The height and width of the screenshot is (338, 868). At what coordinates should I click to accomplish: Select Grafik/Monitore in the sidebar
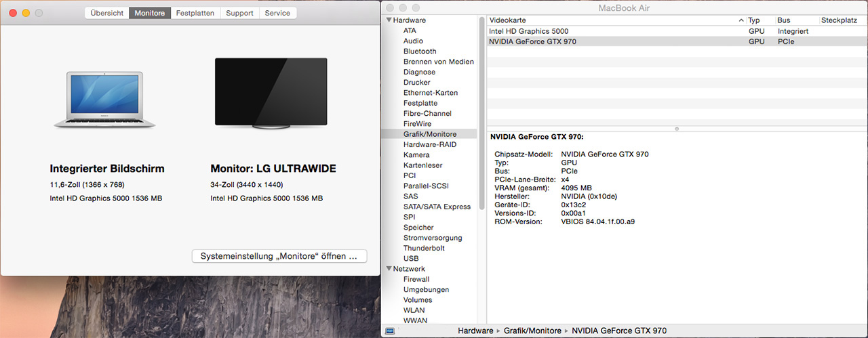point(430,134)
